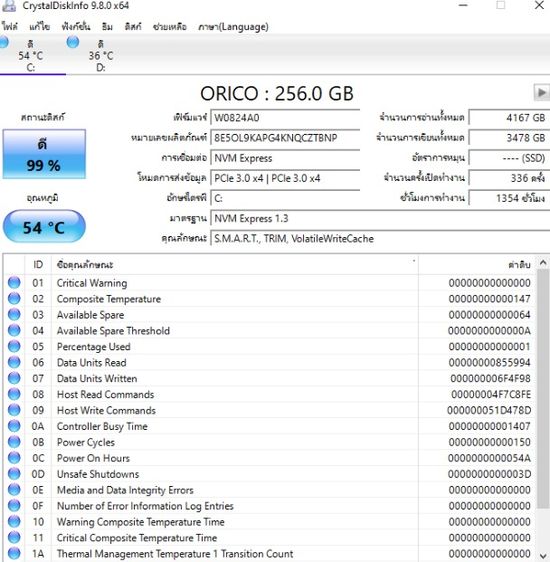Click status icon for Critical Composite Temperature Time
This screenshot has width=550, height=562.
click(14, 538)
